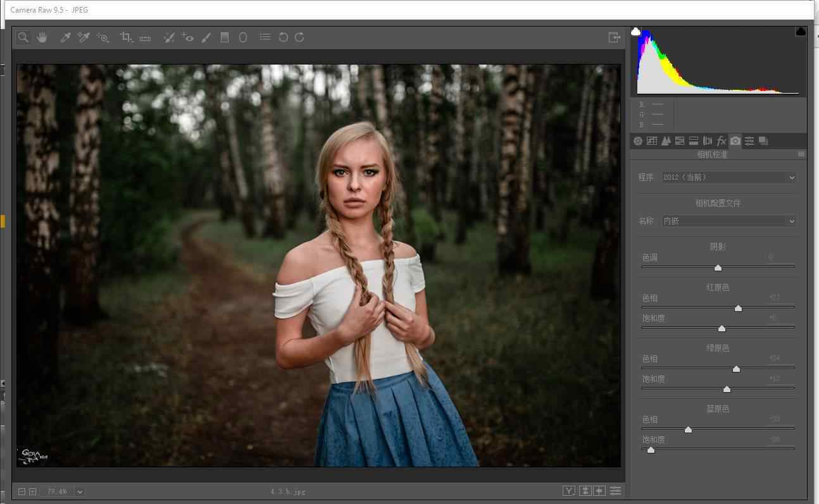Expand the 程序 process version dropdown
819x504 pixels.
coord(729,178)
